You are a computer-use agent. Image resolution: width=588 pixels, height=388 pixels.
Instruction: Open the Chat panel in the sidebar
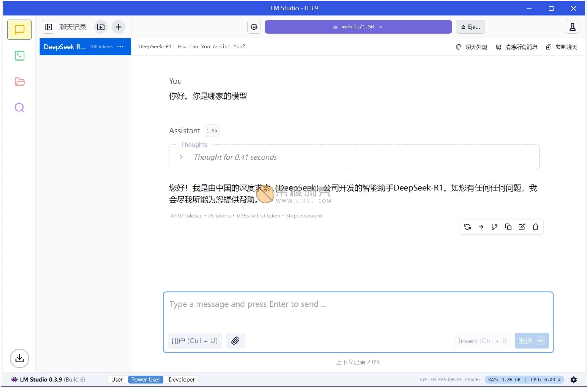point(19,30)
